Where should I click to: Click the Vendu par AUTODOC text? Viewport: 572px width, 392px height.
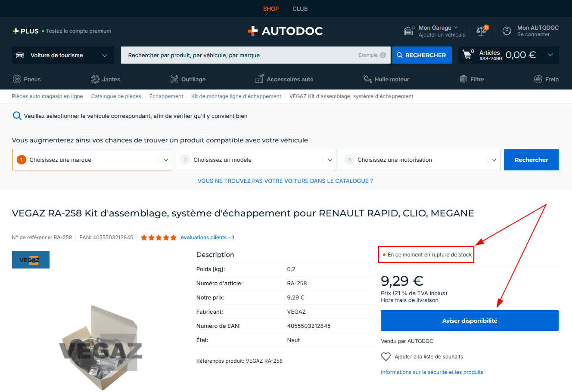click(407, 341)
